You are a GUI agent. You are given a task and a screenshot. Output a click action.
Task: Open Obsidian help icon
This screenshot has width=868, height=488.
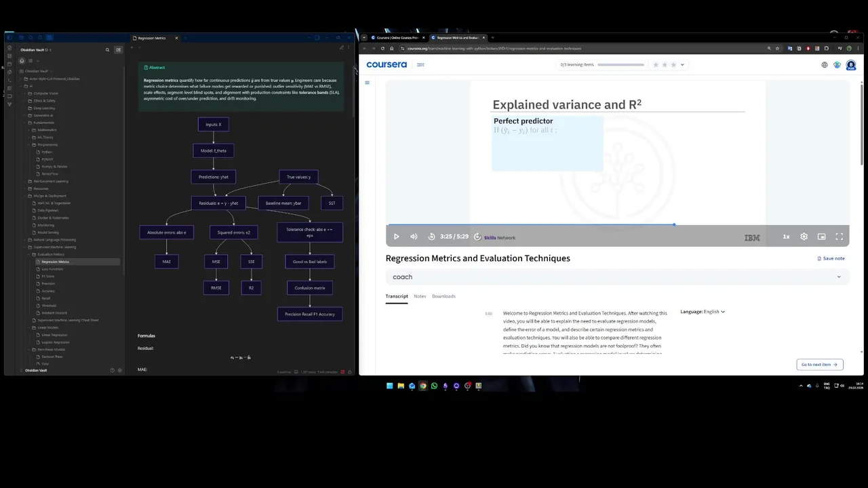click(112, 370)
